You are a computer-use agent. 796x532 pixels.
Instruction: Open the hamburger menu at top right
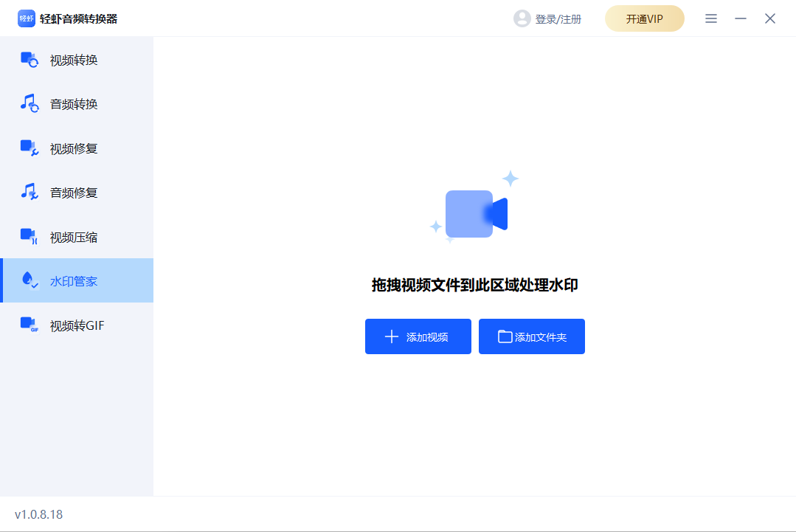pyautogui.click(x=710, y=18)
